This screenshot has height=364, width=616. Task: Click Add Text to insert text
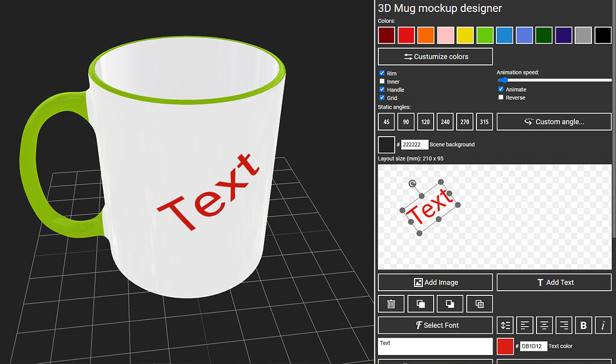tap(554, 282)
